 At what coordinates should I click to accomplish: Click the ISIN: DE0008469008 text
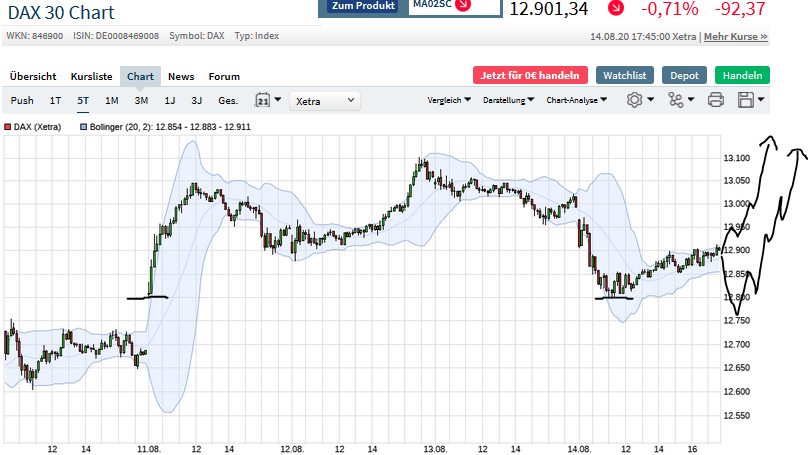tap(116, 36)
